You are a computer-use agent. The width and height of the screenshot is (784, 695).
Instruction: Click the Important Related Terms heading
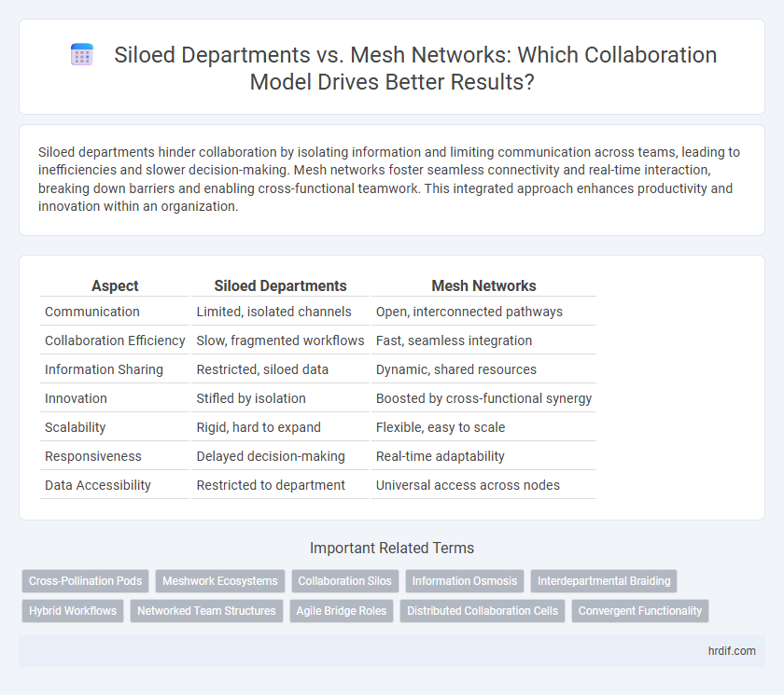click(392, 548)
